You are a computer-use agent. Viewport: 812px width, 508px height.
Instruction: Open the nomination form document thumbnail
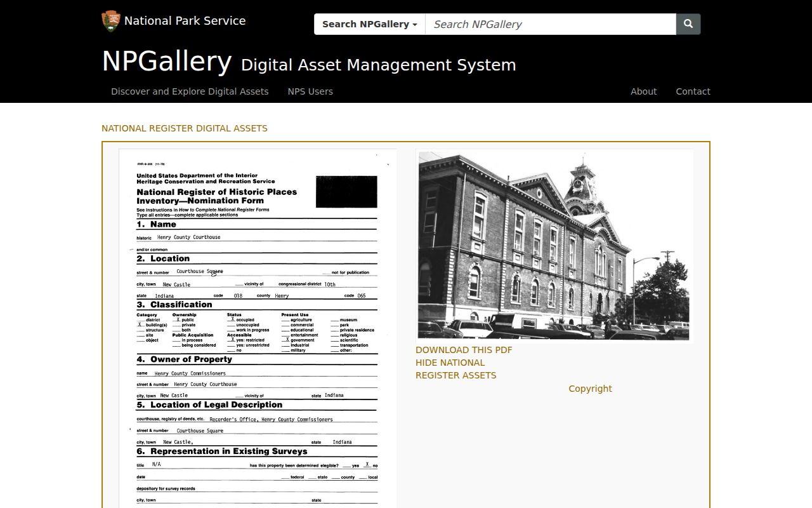[258, 328]
